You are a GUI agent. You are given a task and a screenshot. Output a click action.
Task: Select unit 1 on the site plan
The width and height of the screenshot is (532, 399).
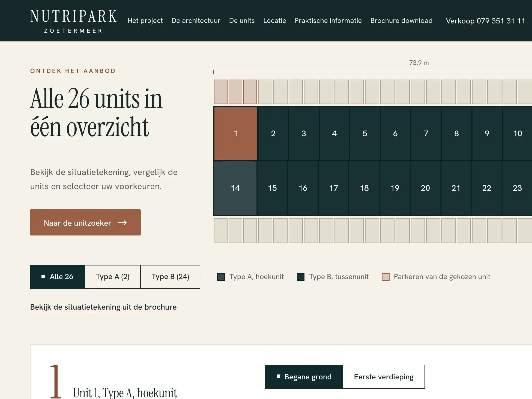tap(236, 134)
